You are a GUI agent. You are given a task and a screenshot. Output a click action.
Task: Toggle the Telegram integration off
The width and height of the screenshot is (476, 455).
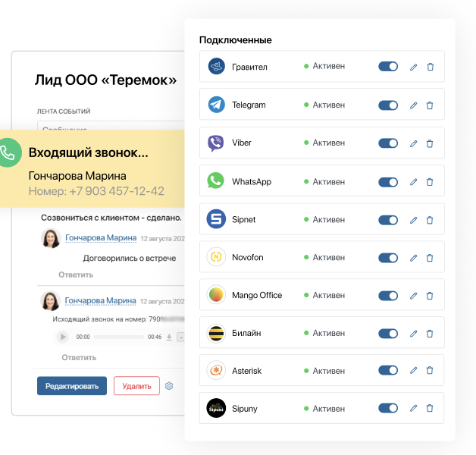[x=388, y=105]
